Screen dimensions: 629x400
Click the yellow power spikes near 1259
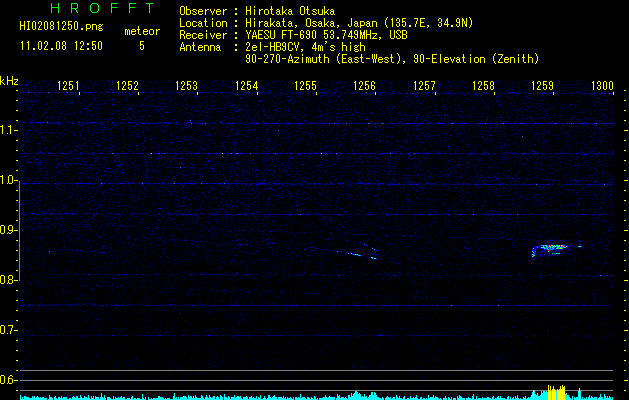(x=556, y=392)
